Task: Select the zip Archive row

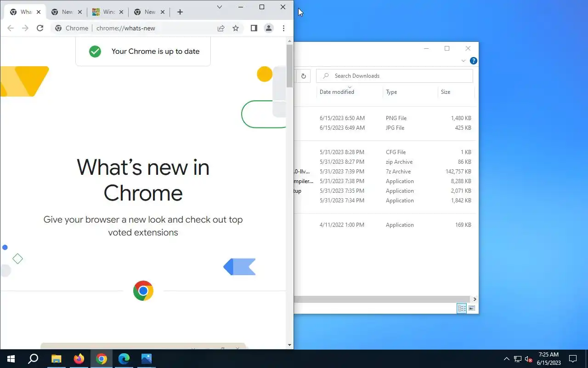Action: (384, 162)
